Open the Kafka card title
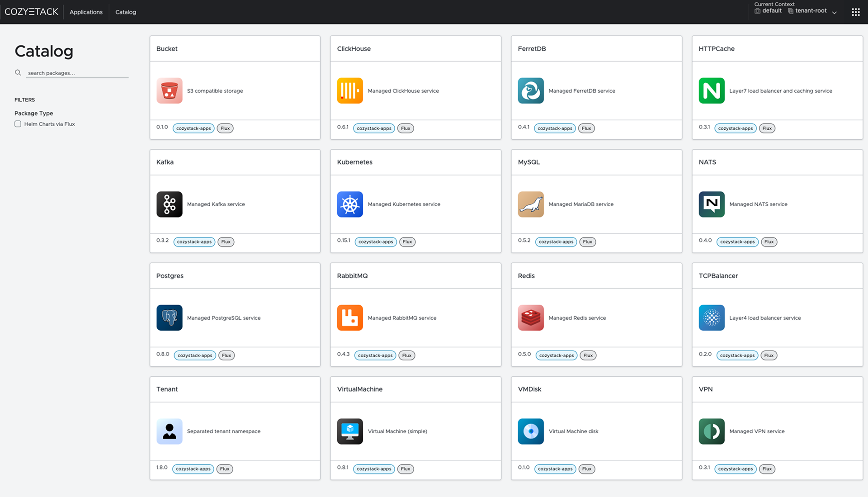868x497 pixels. click(165, 162)
